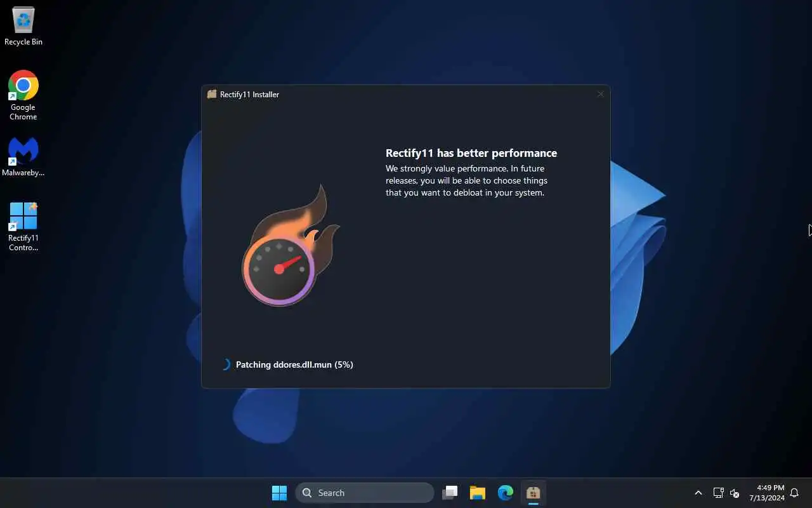Open the notifications bell icon

tap(794, 493)
